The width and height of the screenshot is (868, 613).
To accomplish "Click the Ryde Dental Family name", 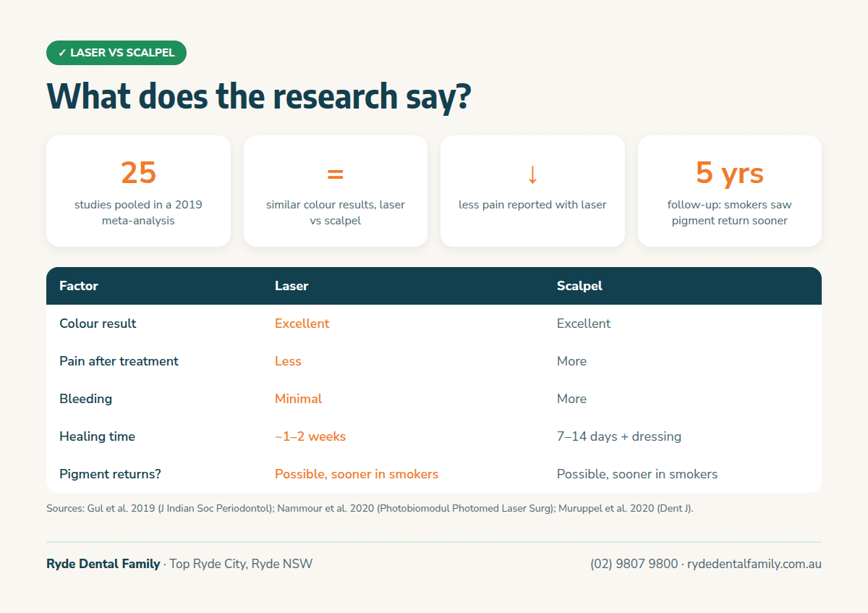I will 103,564.
